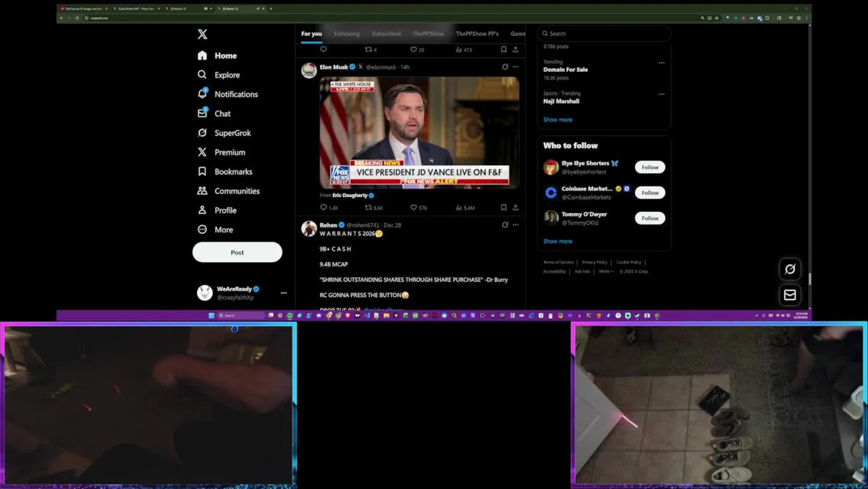Click the Windows taskbar search box
The height and width of the screenshot is (489, 868).
pyautogui.click(x=241, y=315)
